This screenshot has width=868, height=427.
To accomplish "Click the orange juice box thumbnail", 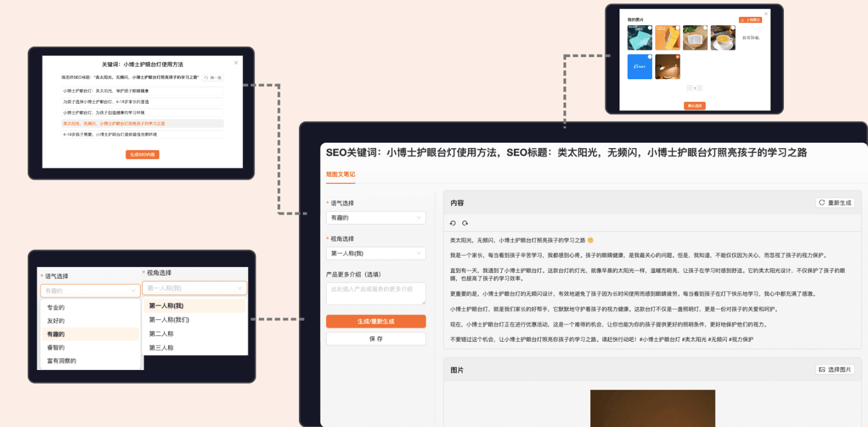I will pyautogui.click(x=667, y=37).
